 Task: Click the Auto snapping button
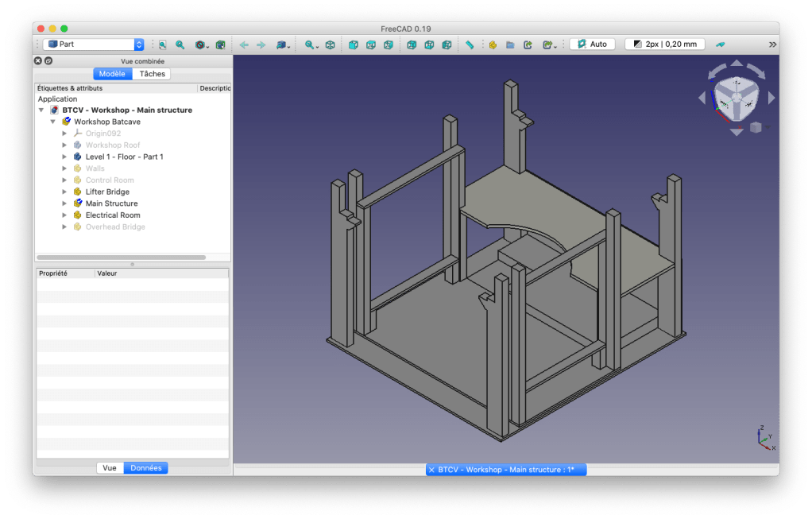(x=592, y=45)
